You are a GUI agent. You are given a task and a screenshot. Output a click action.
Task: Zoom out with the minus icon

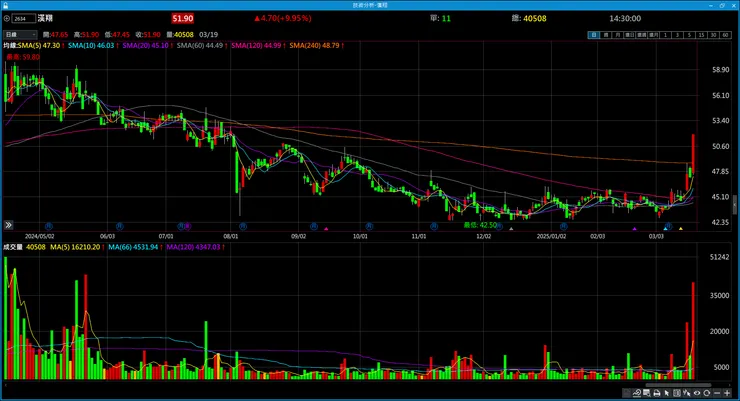point(717,393)
